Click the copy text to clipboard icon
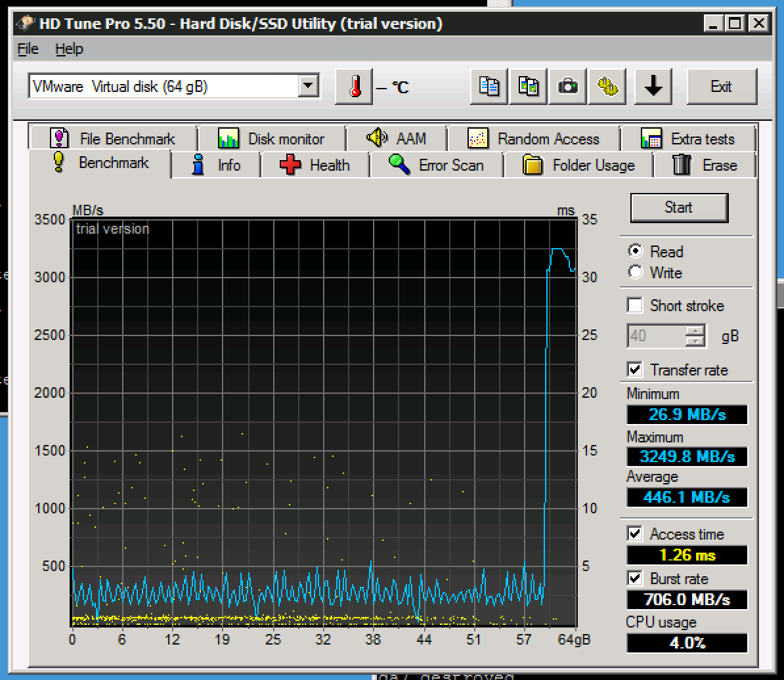 tap(489, 87)
